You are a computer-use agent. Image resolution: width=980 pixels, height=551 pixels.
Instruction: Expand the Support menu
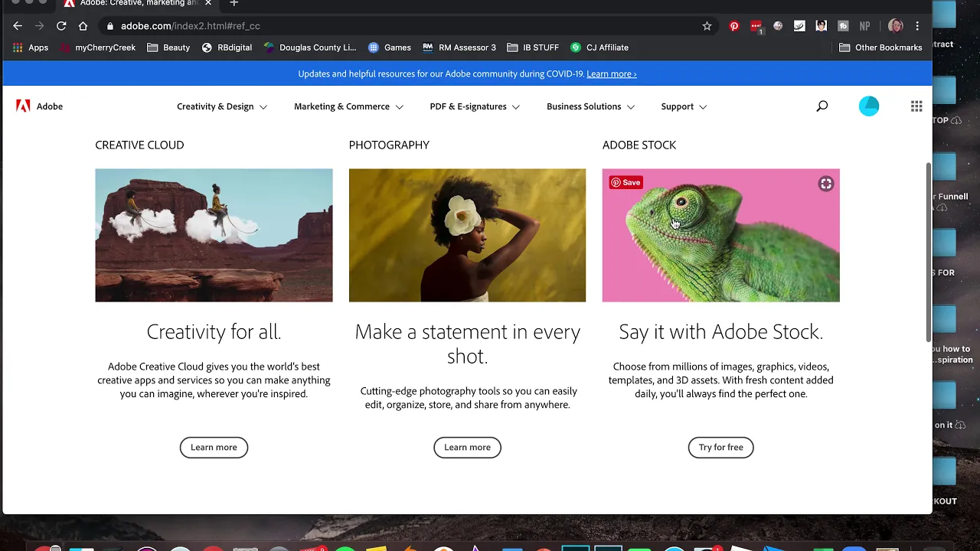pyautogui.click(x=684, y=106)
